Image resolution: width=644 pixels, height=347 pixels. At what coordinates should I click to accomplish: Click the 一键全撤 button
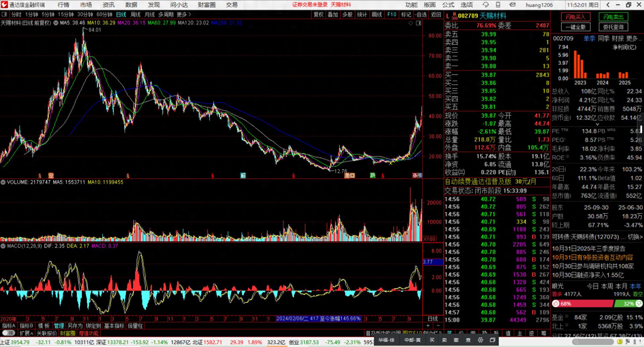[x=575, y=27]
